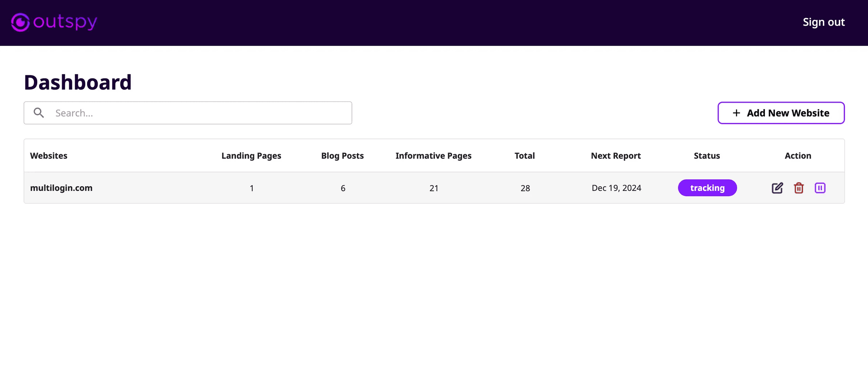Click the Dashboard page heading

[78, 82]
